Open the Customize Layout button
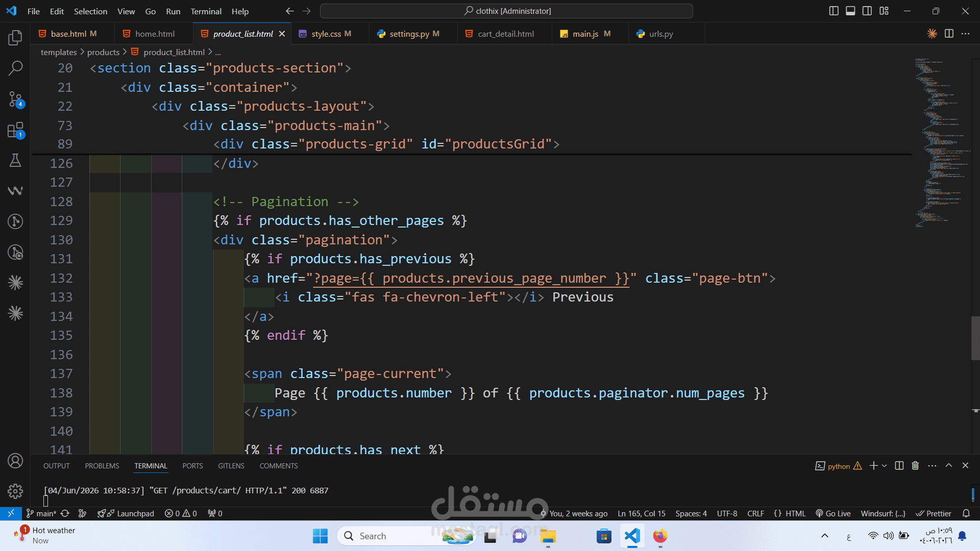This screenshot has width=980, height=551. [884, 11]
